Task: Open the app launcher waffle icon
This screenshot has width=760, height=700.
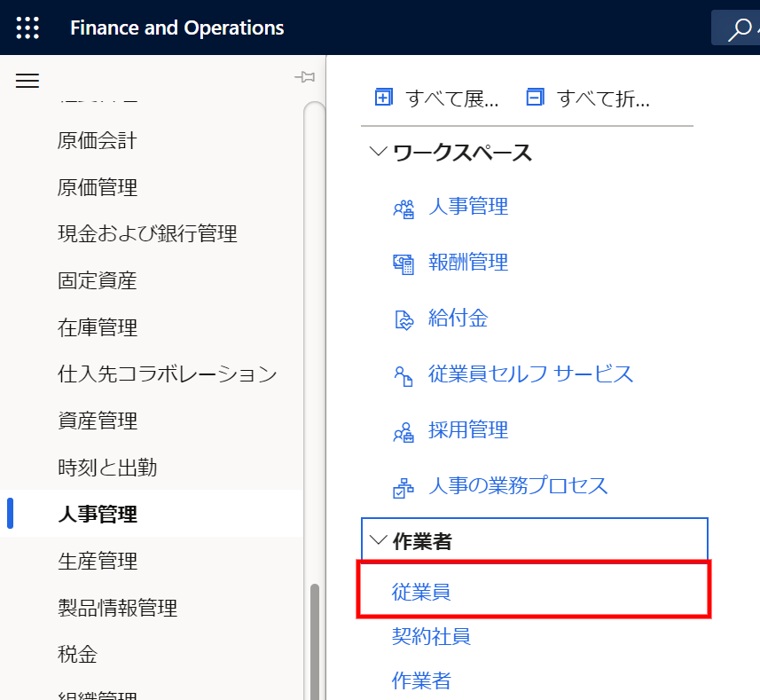Action: pos(27,28)
